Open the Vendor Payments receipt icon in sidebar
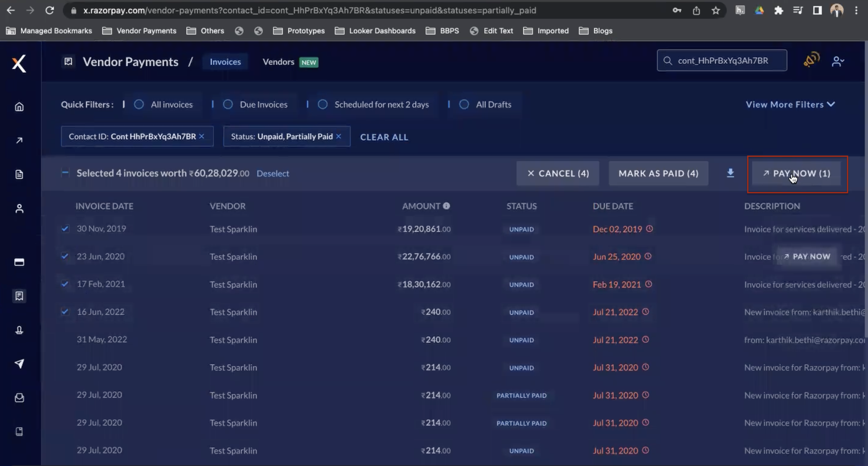The height and width of the screenshot is (466, 868). (x=19, y=296)
